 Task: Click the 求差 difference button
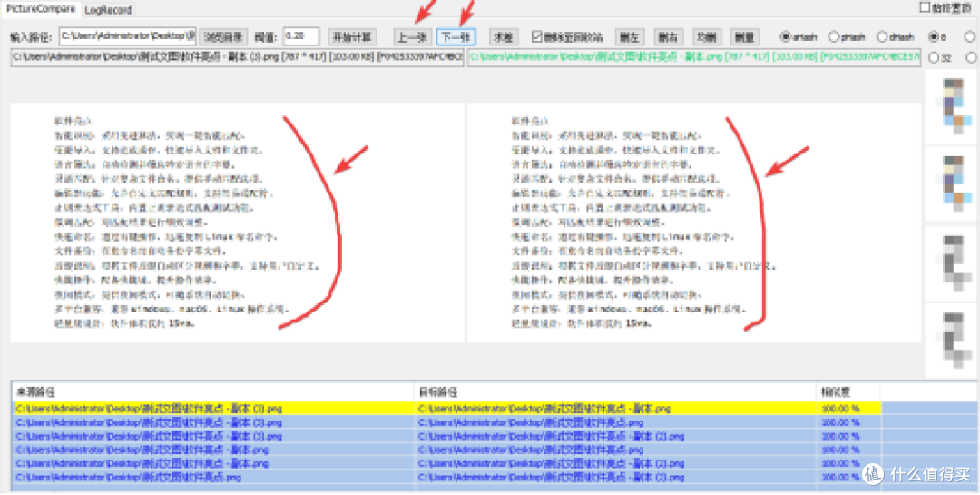(x=503, y=37)
